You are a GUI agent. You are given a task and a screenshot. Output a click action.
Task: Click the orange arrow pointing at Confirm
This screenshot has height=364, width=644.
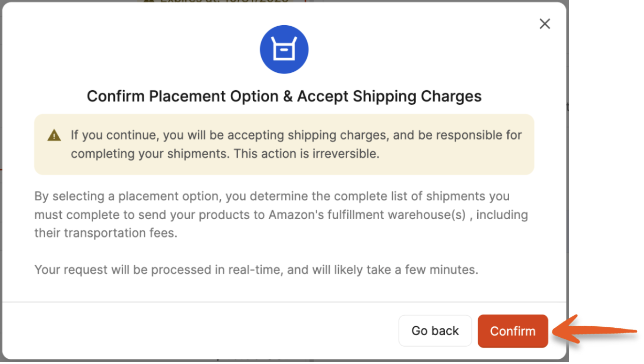[598, 330]
